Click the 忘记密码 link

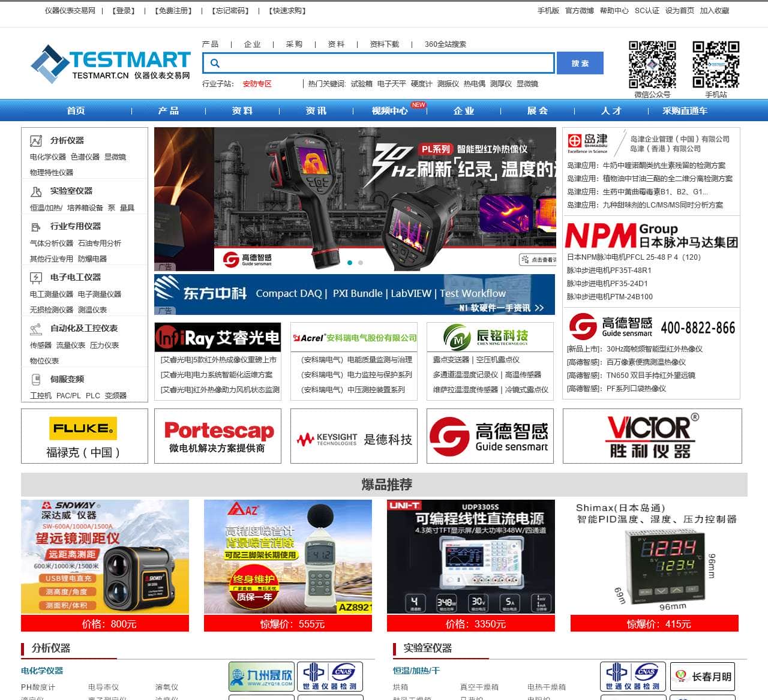click(230, 11)
